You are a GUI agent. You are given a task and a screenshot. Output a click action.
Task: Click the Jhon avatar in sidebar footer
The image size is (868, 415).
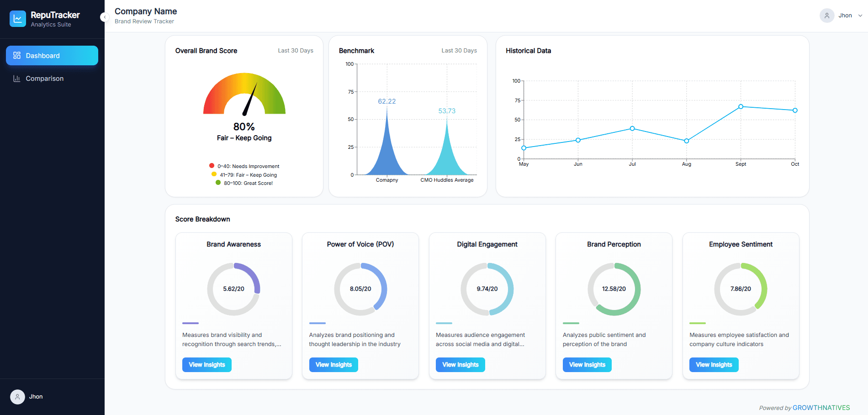[17, 397]
